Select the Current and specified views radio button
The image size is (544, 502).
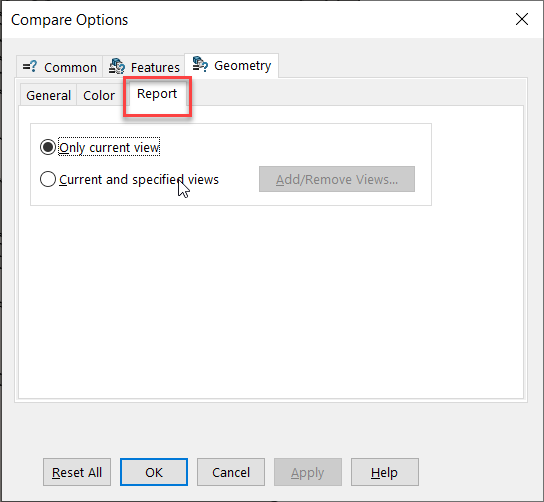coord(48,179)
